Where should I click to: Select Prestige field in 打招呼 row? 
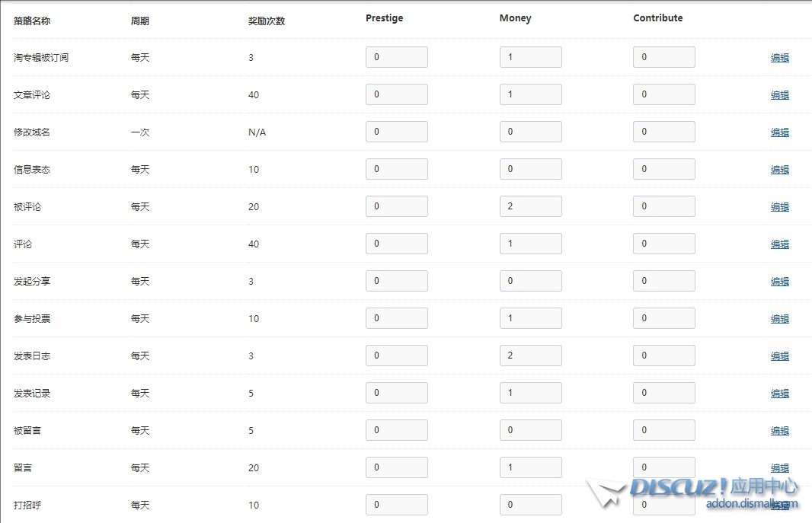pyautogui.click(x=396, y=505)
